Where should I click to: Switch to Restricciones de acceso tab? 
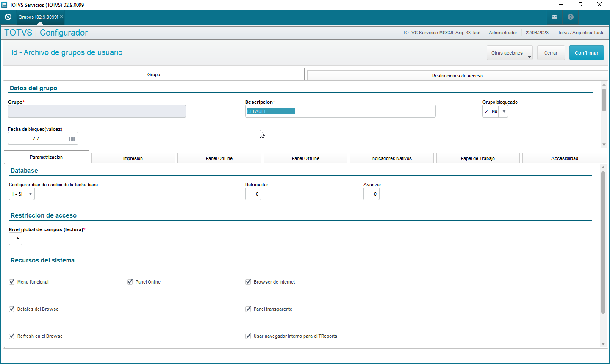point(457,76)
